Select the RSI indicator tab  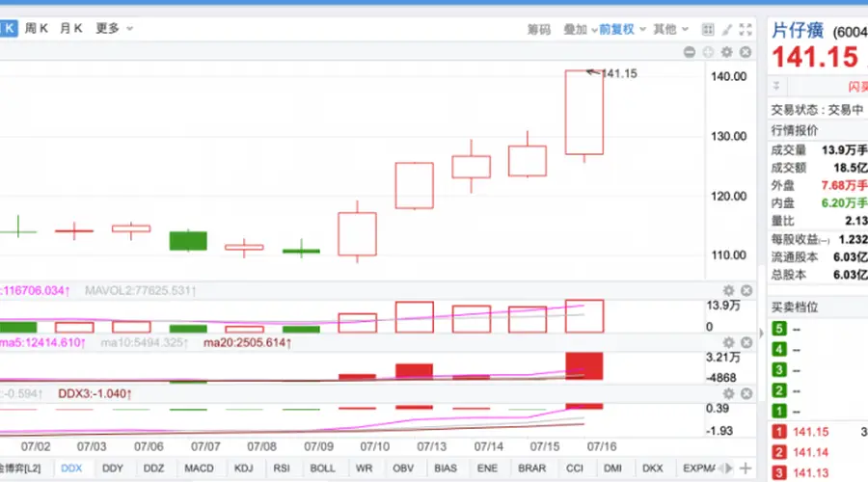(x=282, y=469)
